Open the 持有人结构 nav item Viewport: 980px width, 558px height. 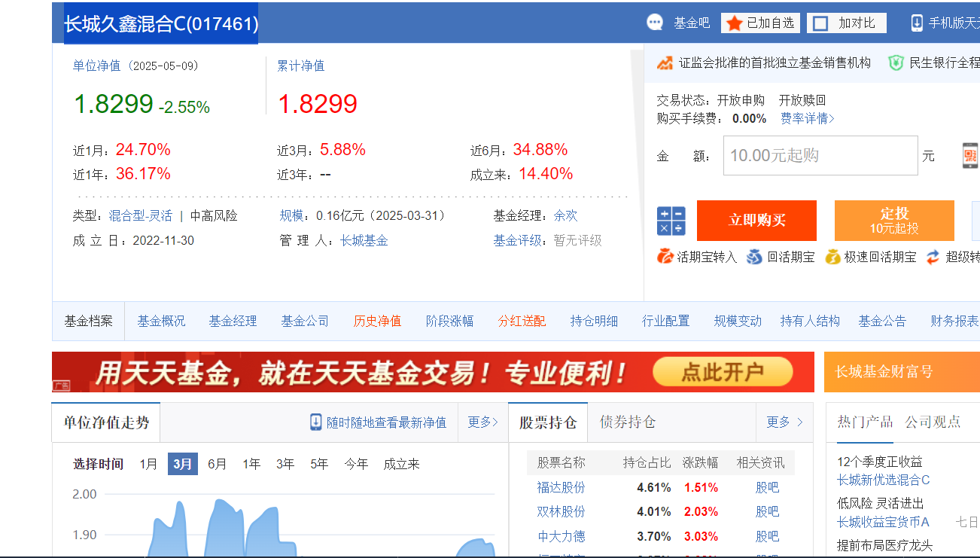click(x=810, y=321)
